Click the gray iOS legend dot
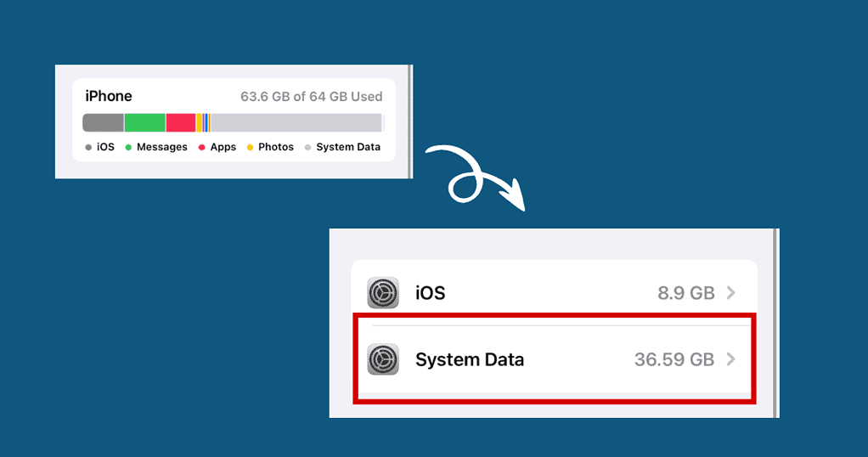Screen dimensions: 868x457 tap(88, 147)
